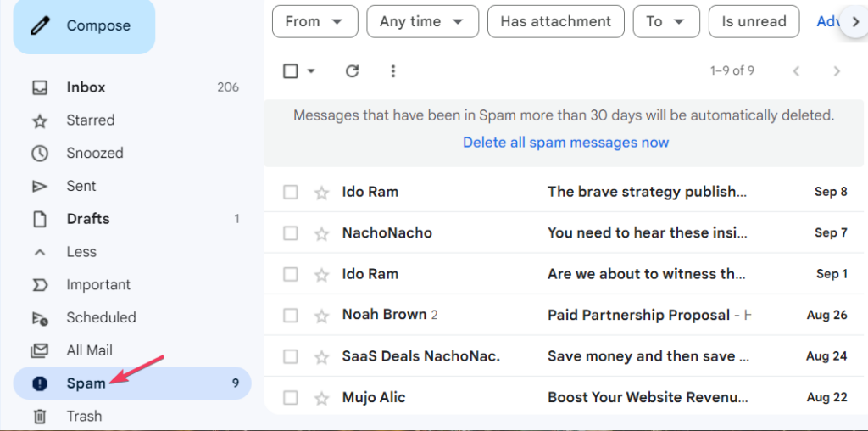Click Delete all spam messages now
The width and height of the screenshot is (868, 431).
[x=565, y=143]
